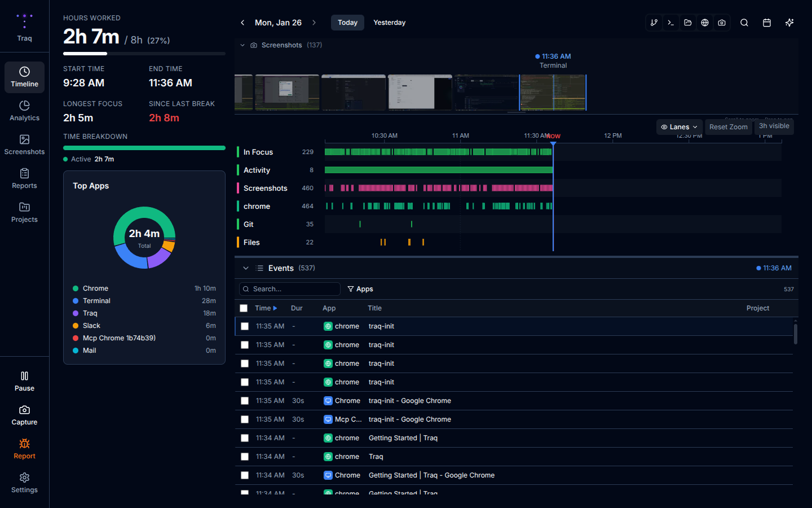
Task: Collapse the Screenshots panel
Action: pos(242,45)
